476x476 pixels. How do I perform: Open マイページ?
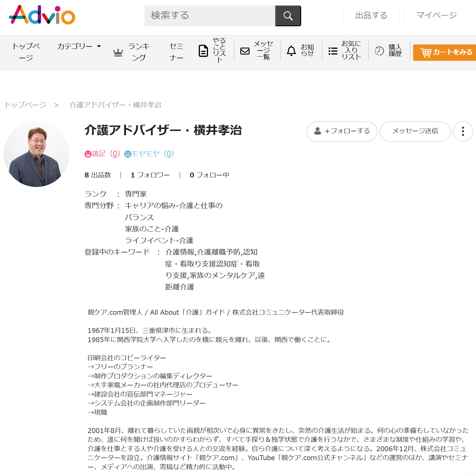click(x=436, y=16)
